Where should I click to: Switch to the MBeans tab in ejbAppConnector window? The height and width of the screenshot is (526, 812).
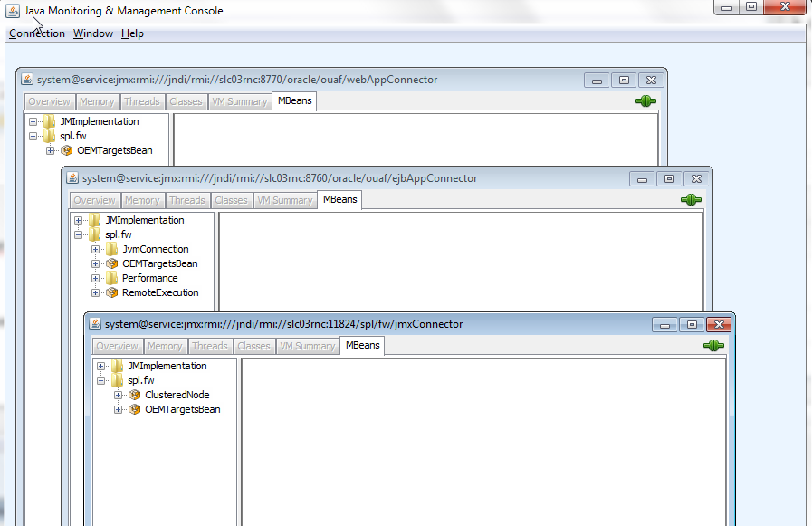pyautogui.click(x=339, y=200)
